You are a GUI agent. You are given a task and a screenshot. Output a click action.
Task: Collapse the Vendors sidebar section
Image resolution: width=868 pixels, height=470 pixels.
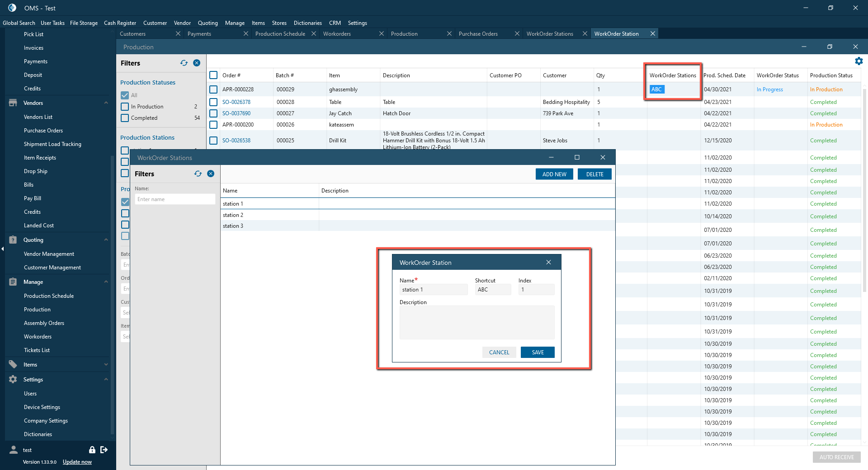106,103
